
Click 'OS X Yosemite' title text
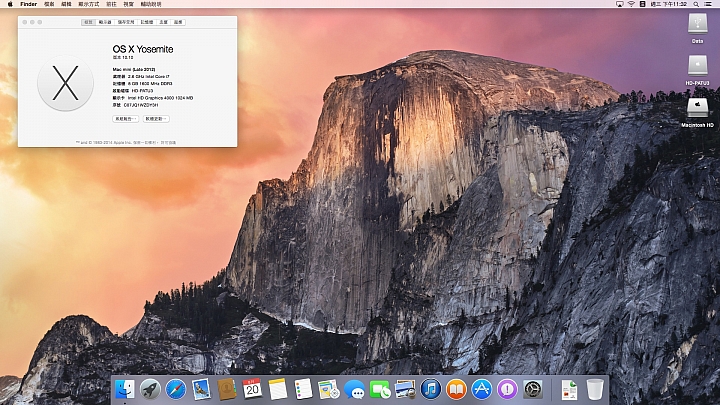pyautogui.click(x=143, y=49)
